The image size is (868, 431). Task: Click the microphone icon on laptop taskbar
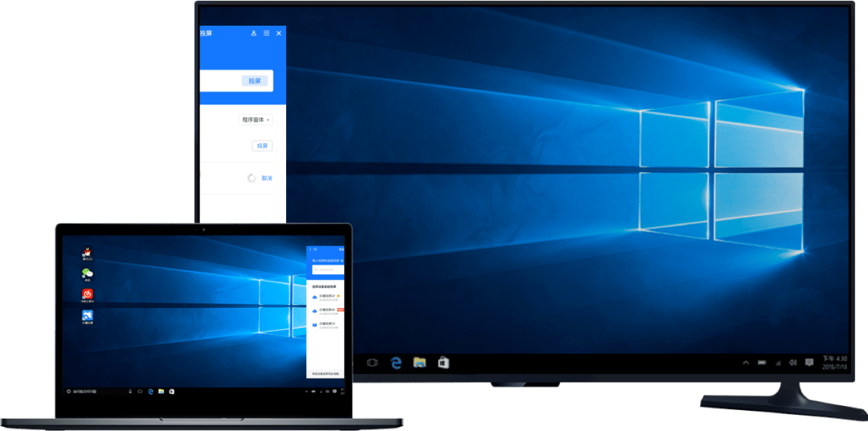pos(130,391)
